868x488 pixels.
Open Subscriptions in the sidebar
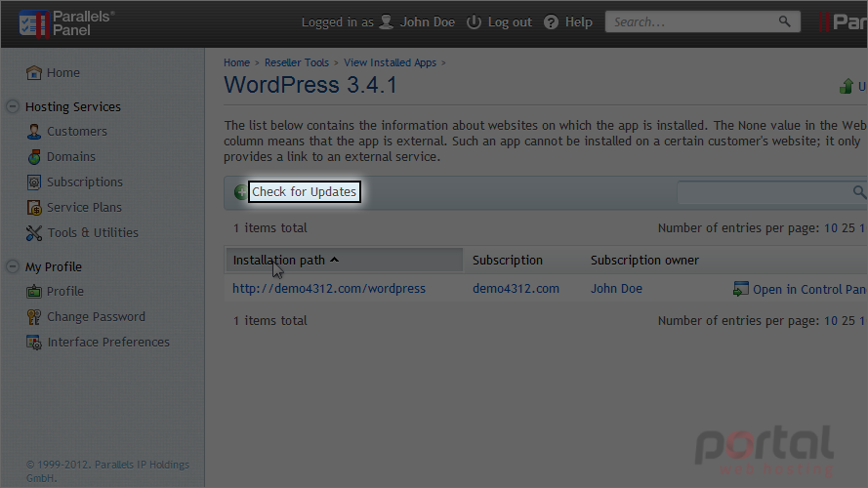85,183
